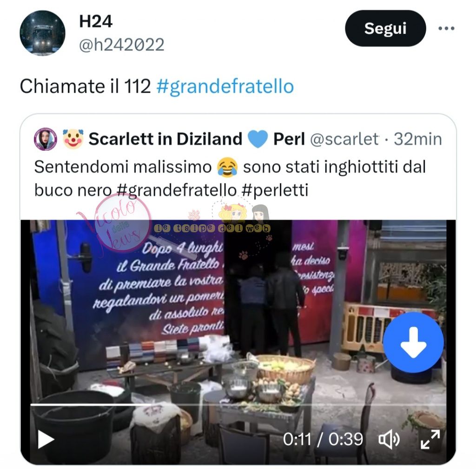The image size is (476, 469).
Task: Click the 0:11 / 0:39 time display
Action: pos(323,439)
